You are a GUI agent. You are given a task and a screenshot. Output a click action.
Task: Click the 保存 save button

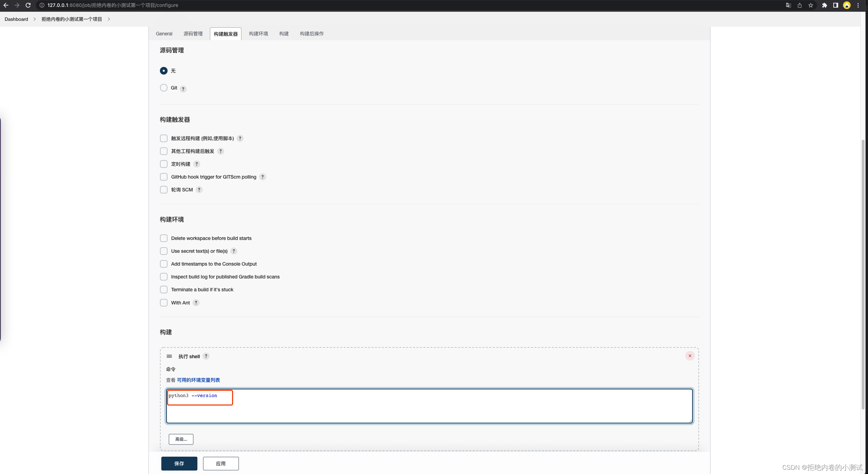point(179,464)
